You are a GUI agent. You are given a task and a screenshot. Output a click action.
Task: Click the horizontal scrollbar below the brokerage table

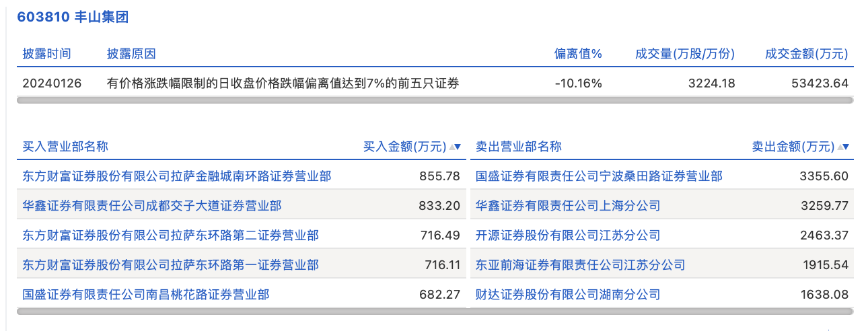(x=435, y=311)
